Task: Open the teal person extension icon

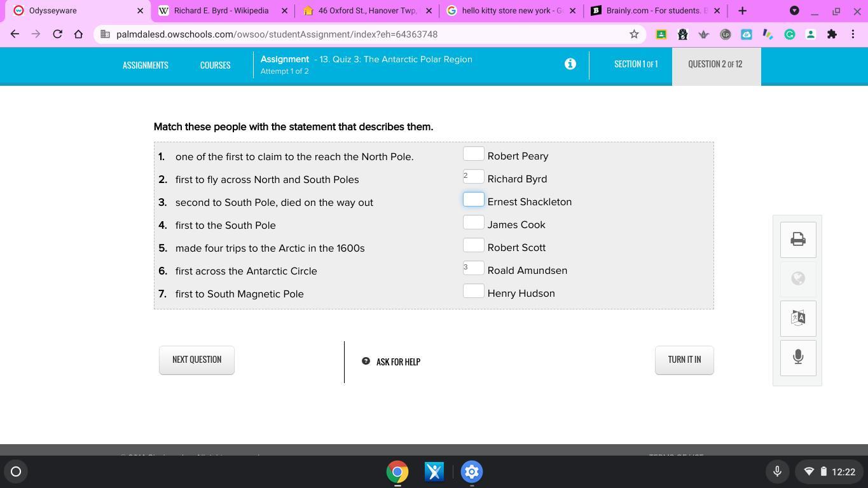Action: [x=810, y=34]
